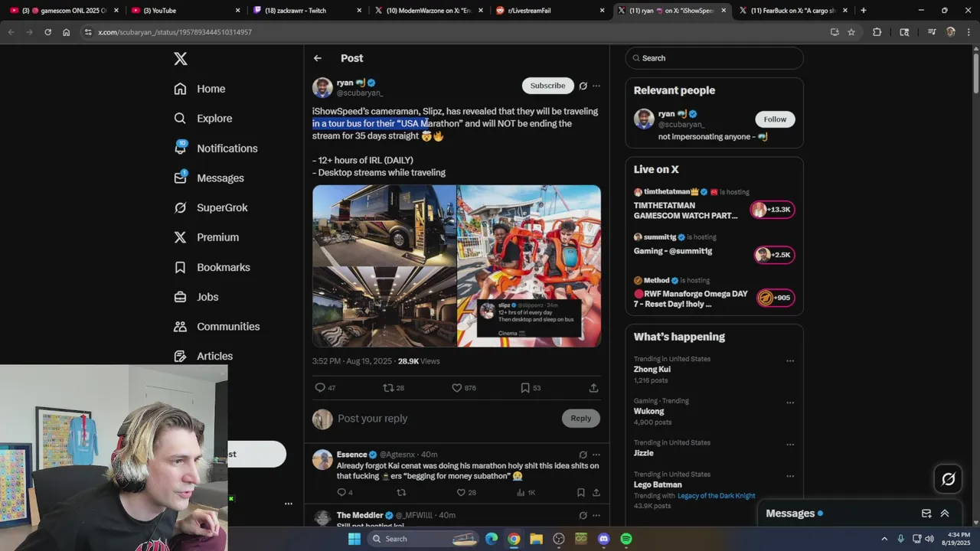Open Windows Start menu
Viewport: 980px width, 551px height.
pos(354,539)
